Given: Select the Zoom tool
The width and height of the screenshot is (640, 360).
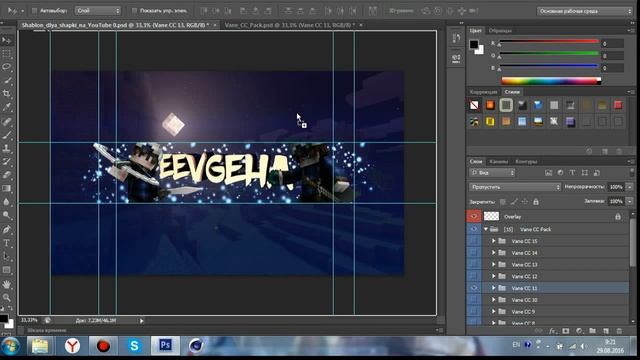Looking at the screenshot, I should coord(7,298).
